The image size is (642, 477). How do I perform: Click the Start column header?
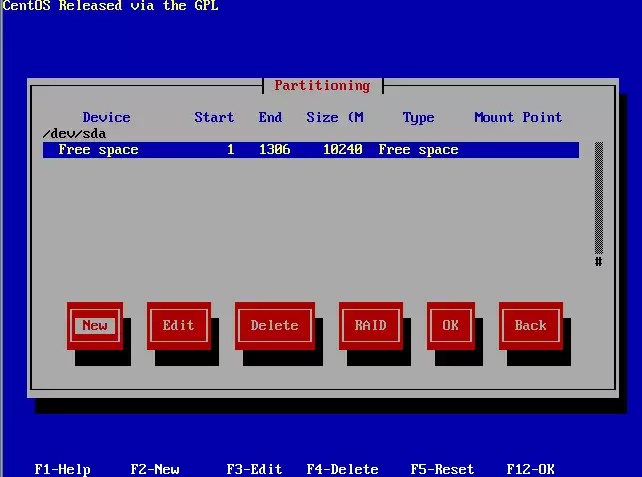214,118
